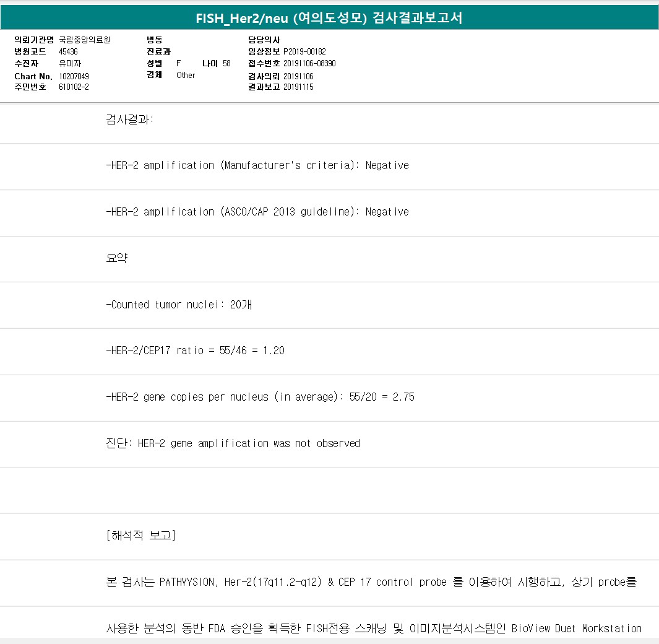This screenshot has width=659, height=644.
Task: Click test request date '20191106'
Action: point(298,76)
